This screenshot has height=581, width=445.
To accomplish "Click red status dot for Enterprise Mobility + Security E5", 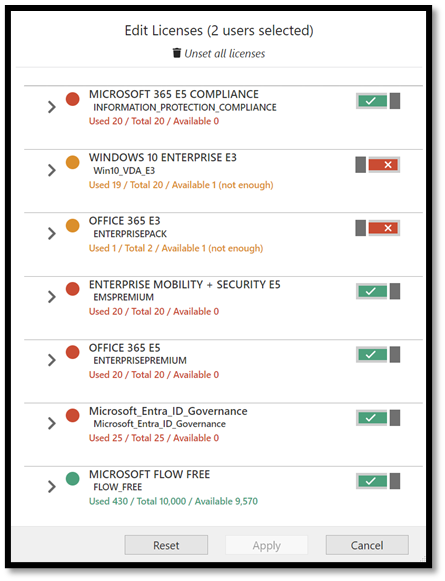I will pos(73,289).
